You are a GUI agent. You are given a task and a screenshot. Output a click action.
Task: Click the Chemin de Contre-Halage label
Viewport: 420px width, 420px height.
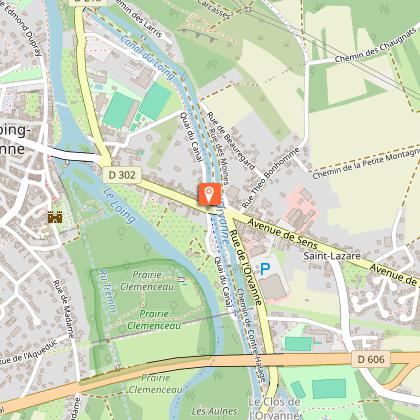[x=252, y=335]
